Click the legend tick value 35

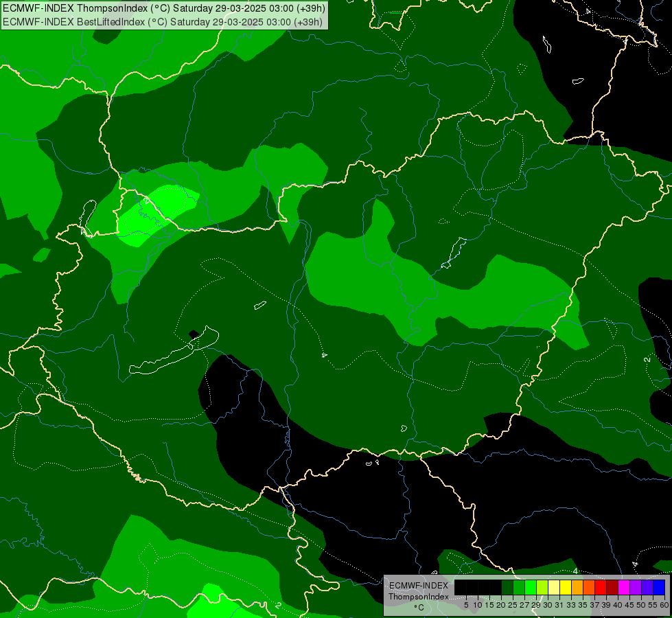coord(583,605)
